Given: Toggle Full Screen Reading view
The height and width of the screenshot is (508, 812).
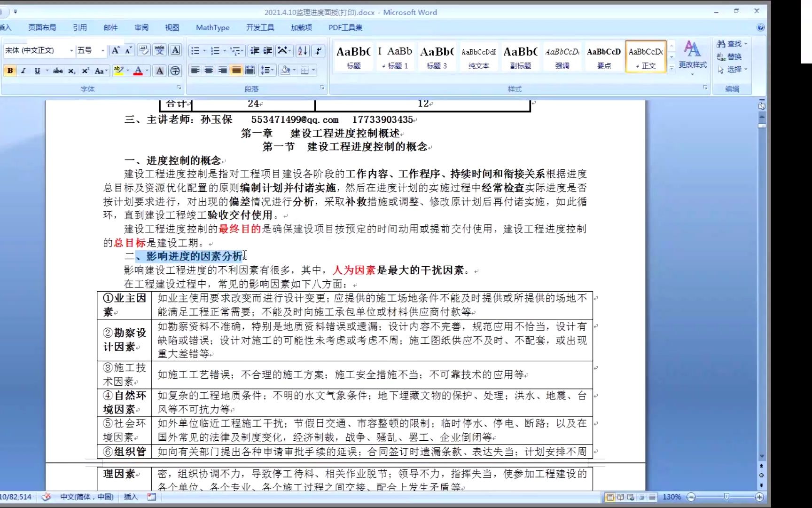Looking at the screenshot, I should tap(620, 497).
